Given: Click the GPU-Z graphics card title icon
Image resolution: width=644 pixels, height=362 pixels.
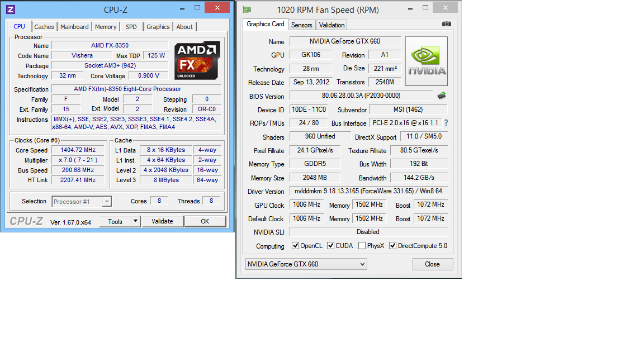Looking at the screenshot, I should click(247, 9).
